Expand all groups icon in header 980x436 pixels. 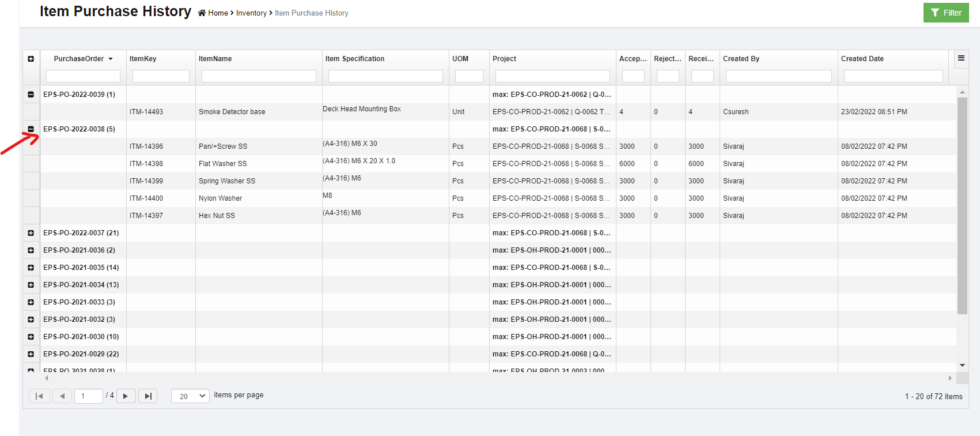point(31,59)
